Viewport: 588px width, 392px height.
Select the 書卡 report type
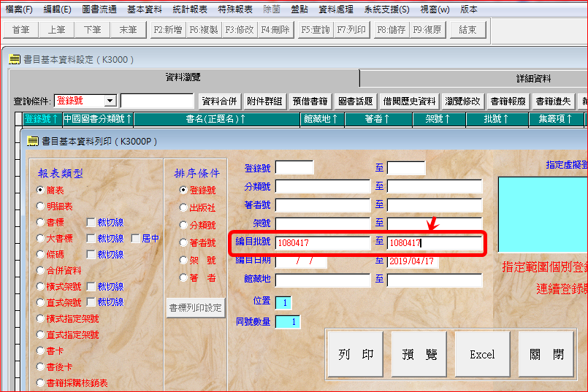point(40,351)
